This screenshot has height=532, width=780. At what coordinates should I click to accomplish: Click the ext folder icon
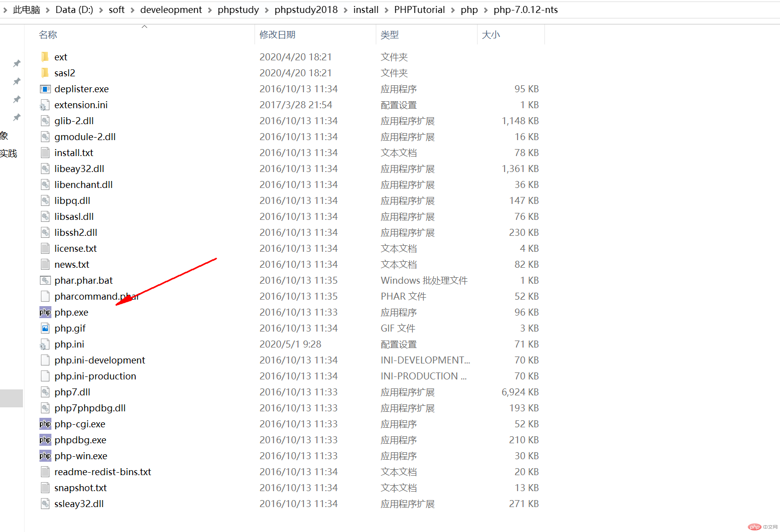45,57
